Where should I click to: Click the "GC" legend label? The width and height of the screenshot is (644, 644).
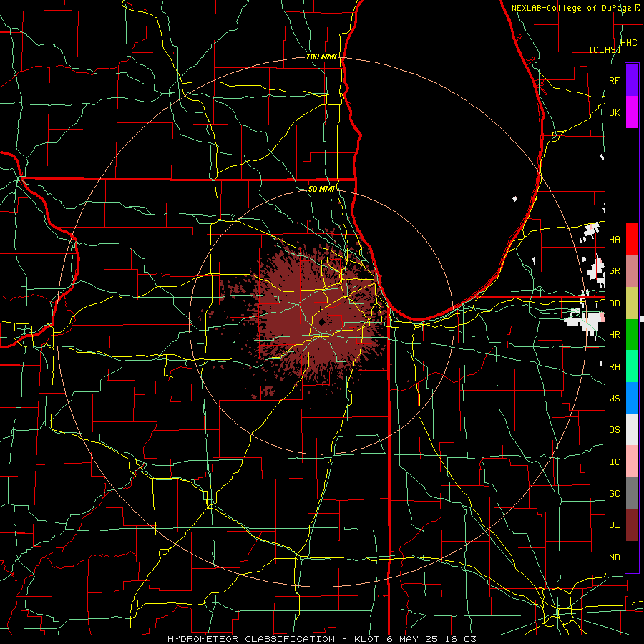tap(614, 493)
